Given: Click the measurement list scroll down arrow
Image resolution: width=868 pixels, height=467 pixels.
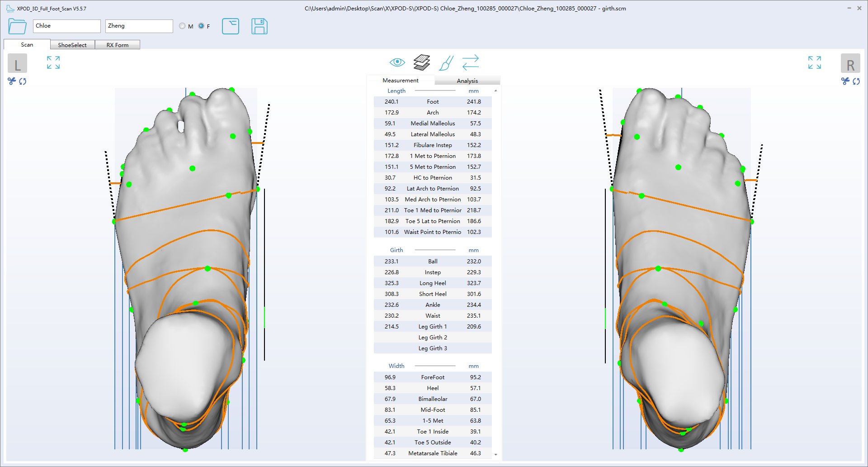Looking at the screenshot, I should coord(496,454).
